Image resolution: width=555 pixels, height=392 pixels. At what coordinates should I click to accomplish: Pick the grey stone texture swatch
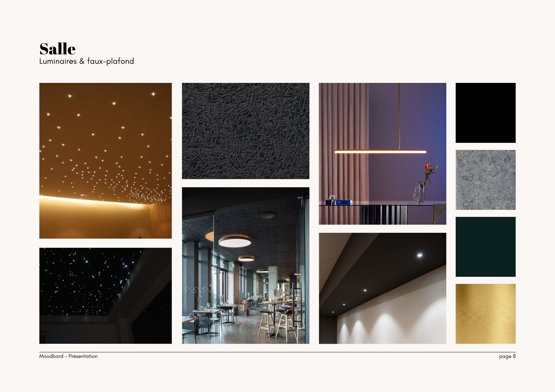tap(486, 180)
